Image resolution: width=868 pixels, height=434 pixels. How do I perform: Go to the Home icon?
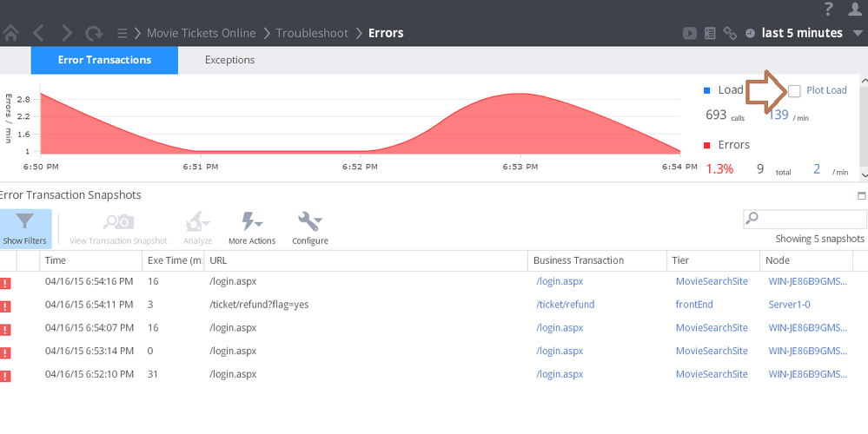10,33
